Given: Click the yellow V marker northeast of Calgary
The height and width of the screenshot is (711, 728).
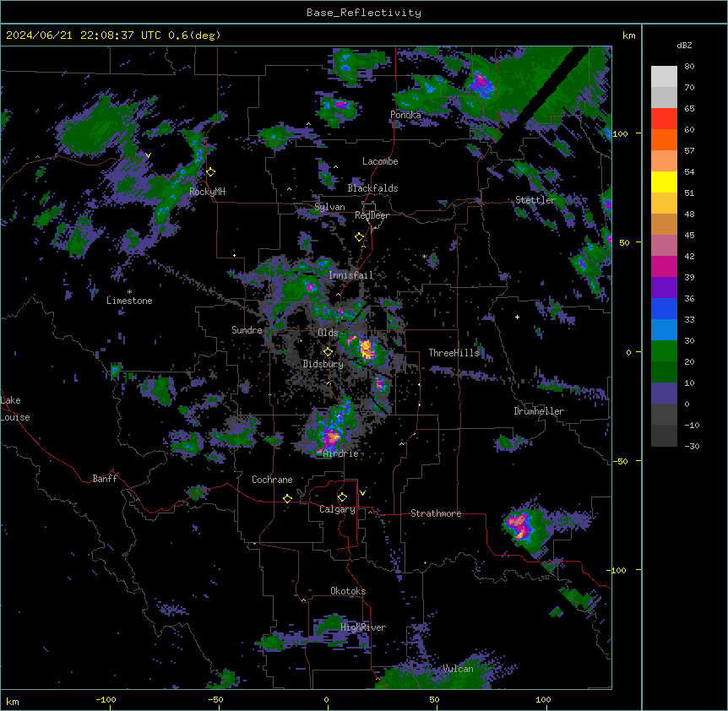Looking at the screenshot, I should pyautogui.click(x=362, y=493).
